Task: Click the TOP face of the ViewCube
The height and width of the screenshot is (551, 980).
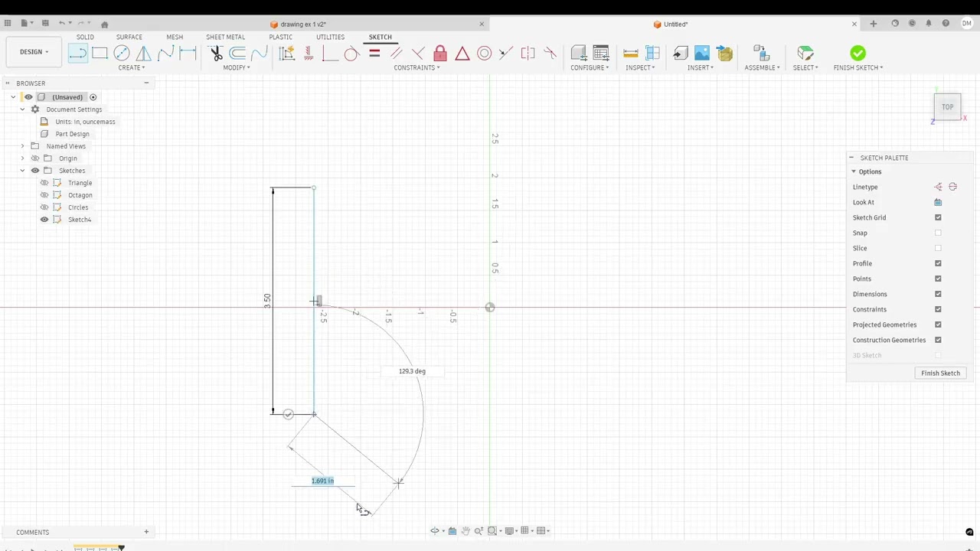Action: [947, 107]
